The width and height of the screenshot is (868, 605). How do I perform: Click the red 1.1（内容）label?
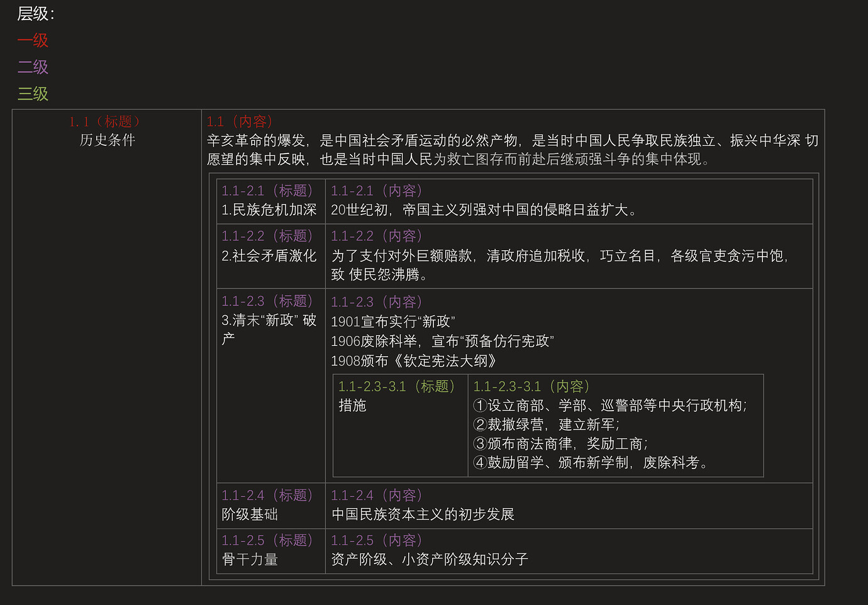click(240, 121)
